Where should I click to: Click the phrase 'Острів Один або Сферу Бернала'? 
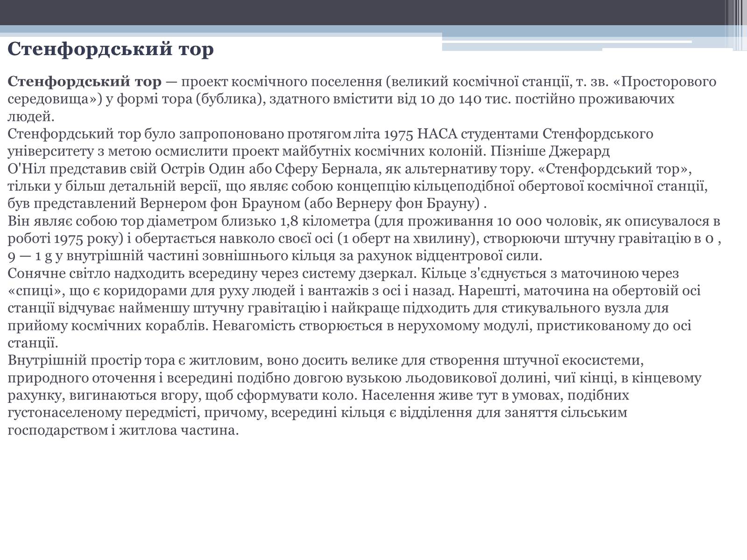[272, 169]
